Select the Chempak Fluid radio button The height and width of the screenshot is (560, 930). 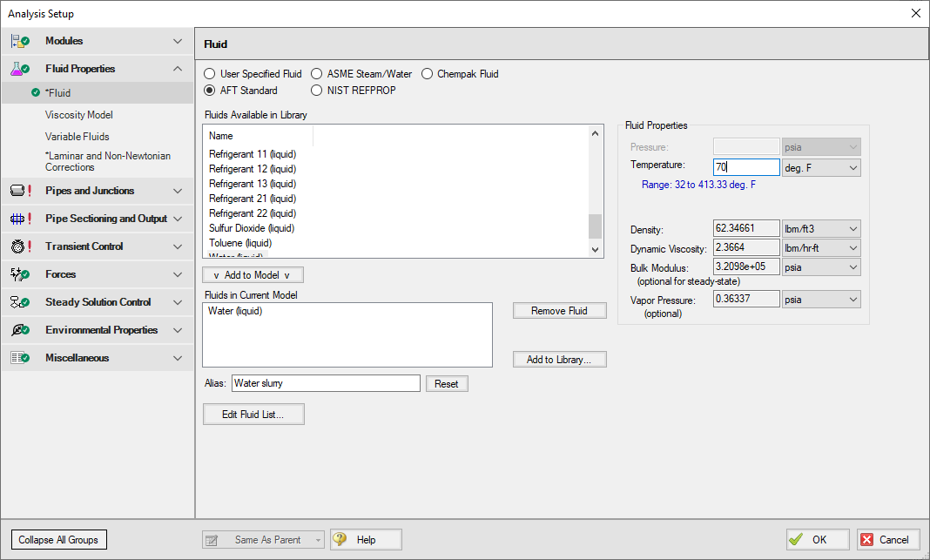(x=428, y=74)
